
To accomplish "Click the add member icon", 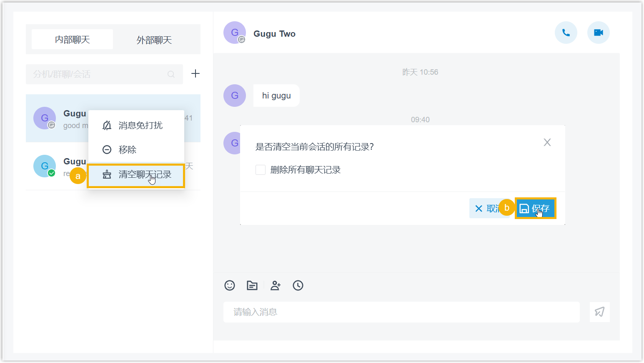I will [275, 285].
